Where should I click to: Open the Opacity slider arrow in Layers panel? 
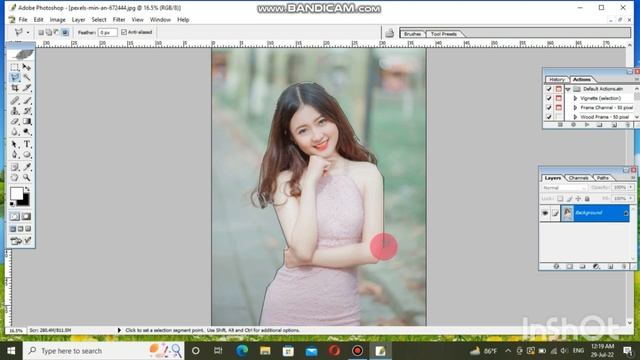pos(631,187)
